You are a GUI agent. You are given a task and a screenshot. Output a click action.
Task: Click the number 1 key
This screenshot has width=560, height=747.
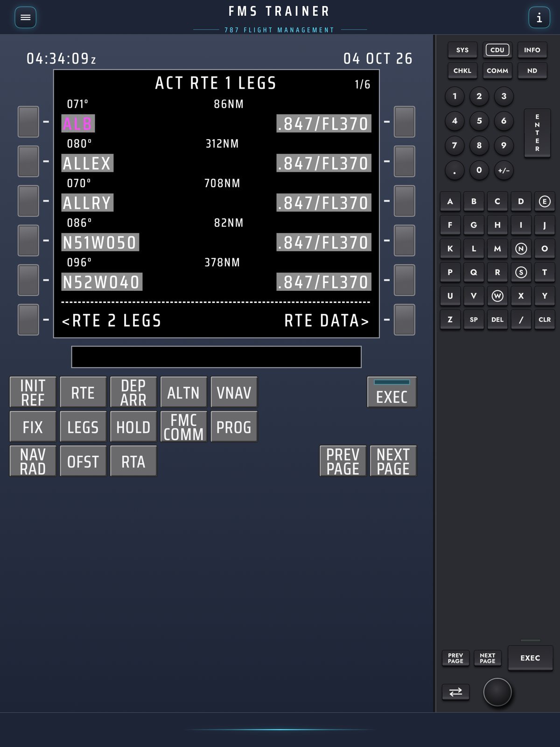(x=455, y=96)
